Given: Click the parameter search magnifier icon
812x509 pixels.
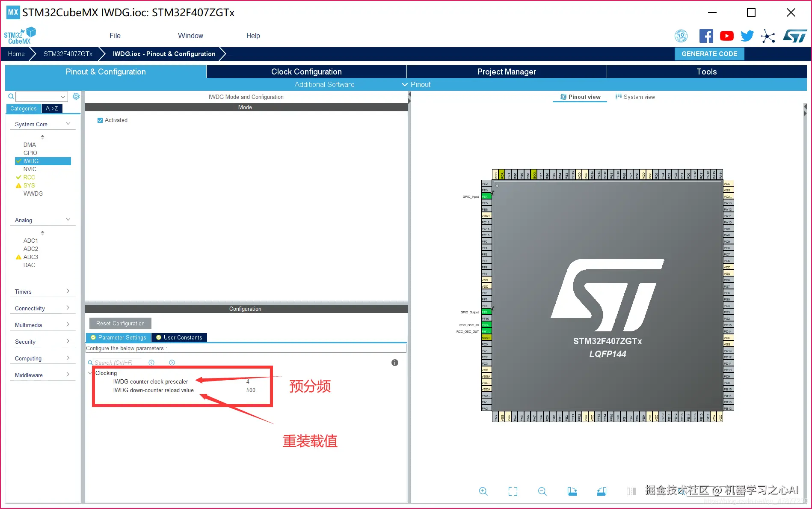Looking at the screenshot, I should [x=90, y=363].
